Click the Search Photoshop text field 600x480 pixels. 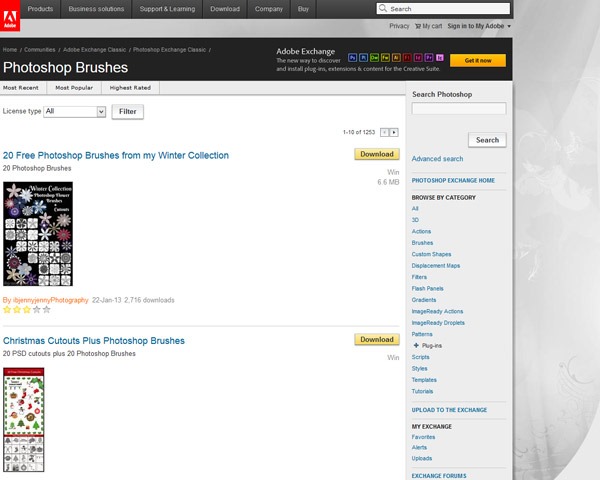click(x=459, y=109)
